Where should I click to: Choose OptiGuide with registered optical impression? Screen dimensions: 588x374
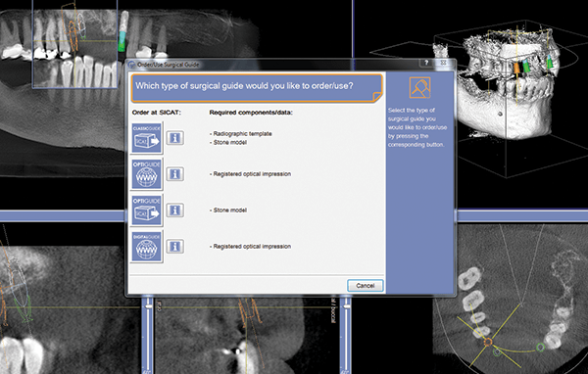tap(147, 174)
